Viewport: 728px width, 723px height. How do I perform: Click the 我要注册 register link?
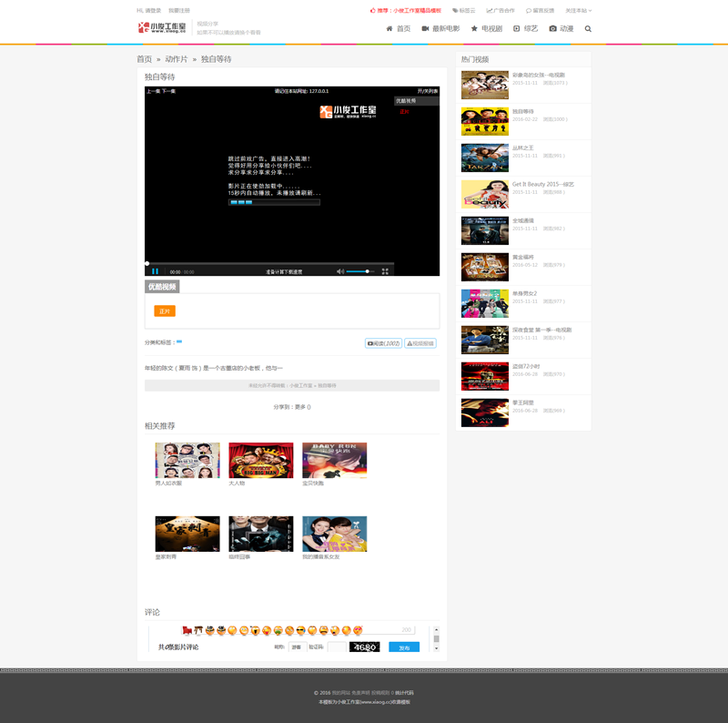click(x=179, y=10)
